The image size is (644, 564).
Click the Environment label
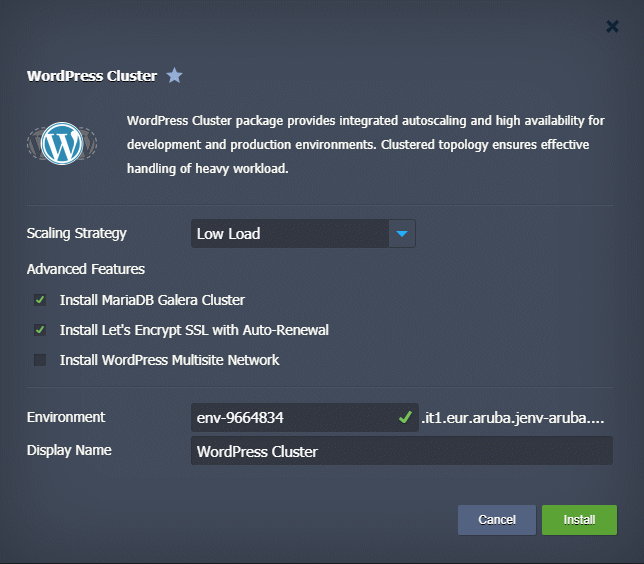(66, 417)
